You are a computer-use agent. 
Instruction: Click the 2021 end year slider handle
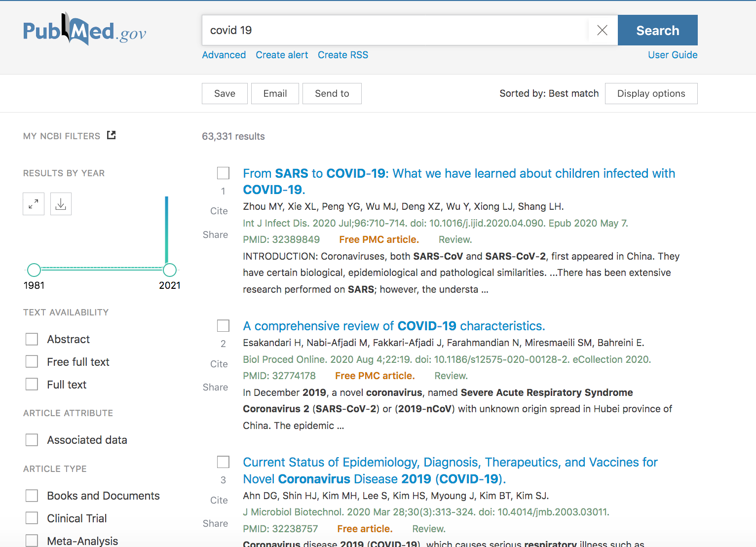pyautogui.click(x=169, y=270)
